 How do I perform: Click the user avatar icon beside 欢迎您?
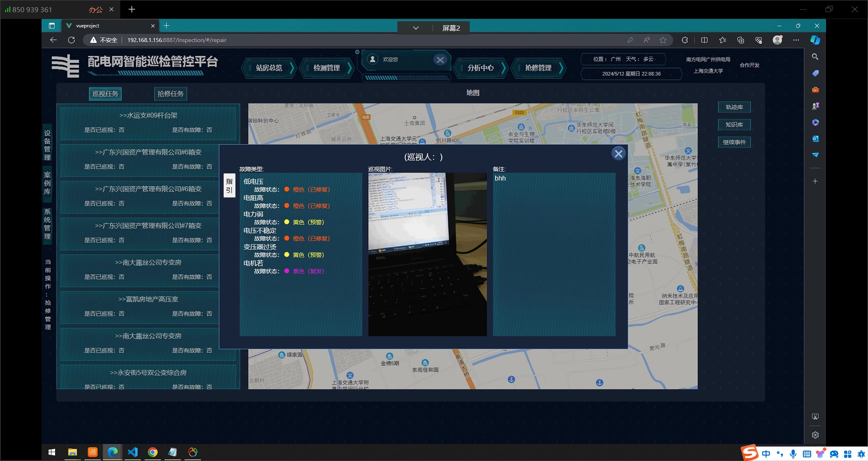(373, 59)
